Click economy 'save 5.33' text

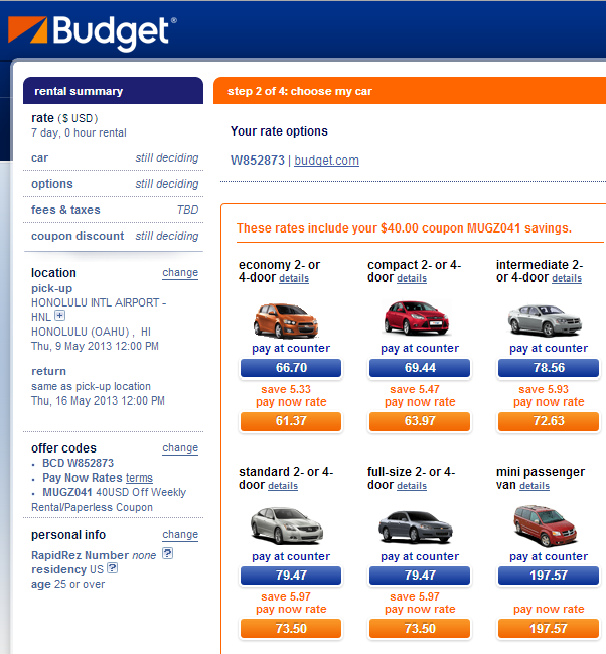286,389
